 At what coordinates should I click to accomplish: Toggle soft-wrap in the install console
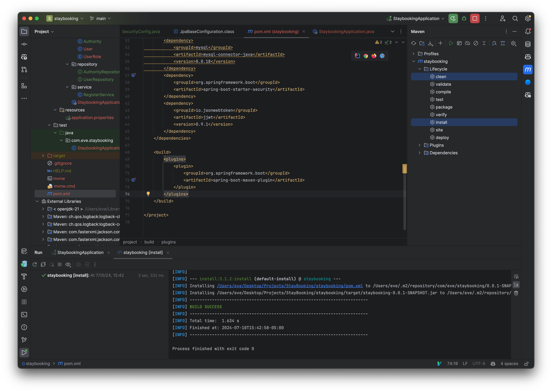pyautogui.click(x=516, y=276)
